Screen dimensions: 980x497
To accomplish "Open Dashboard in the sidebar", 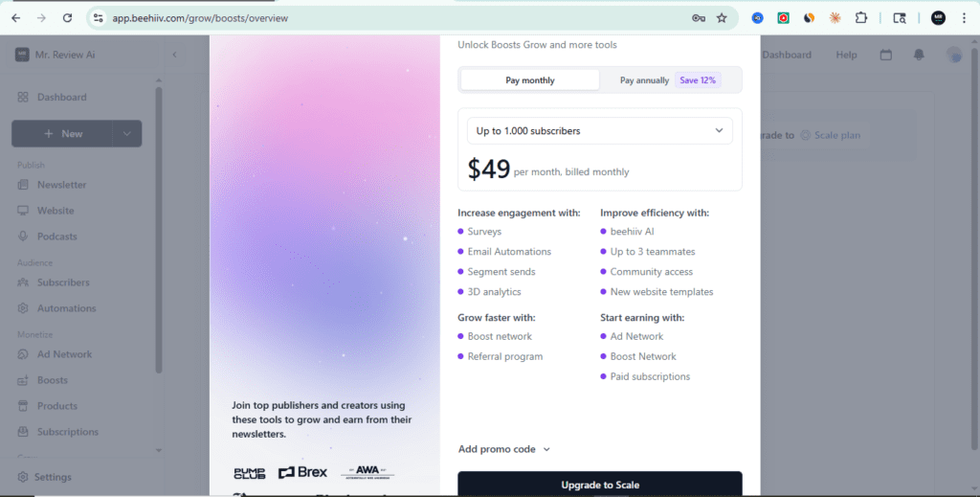I will click(x=61, y=97).
